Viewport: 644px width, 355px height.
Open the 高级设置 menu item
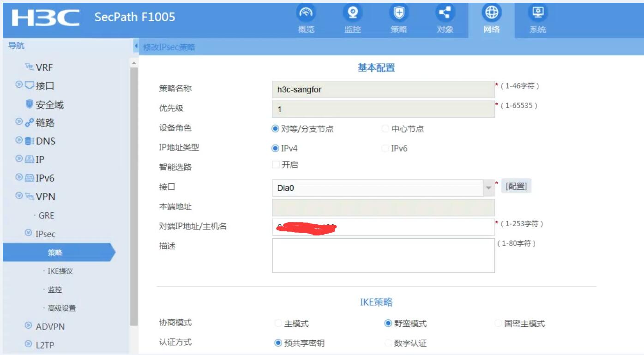coord(62,308)
